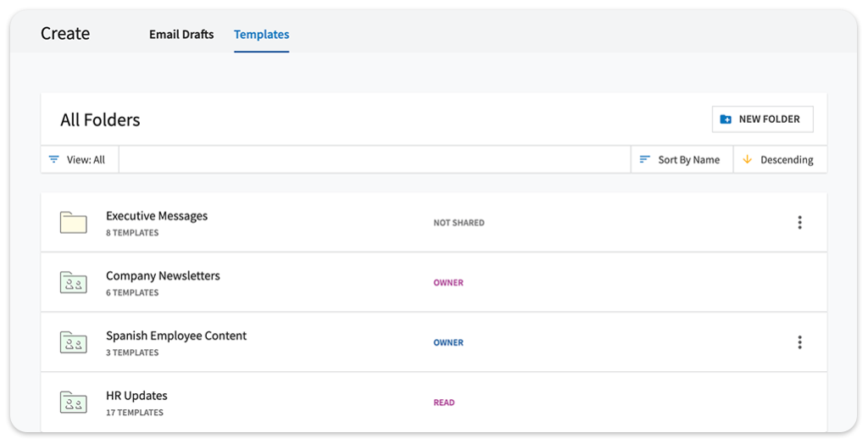Click the Create page title

pos(65,34)
